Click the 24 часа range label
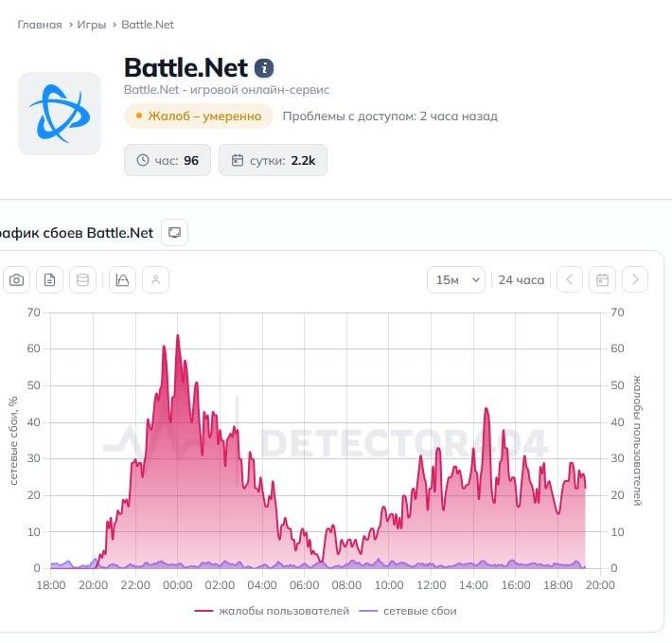This screenshot has width=672, height=643. [x=522, y=280]
